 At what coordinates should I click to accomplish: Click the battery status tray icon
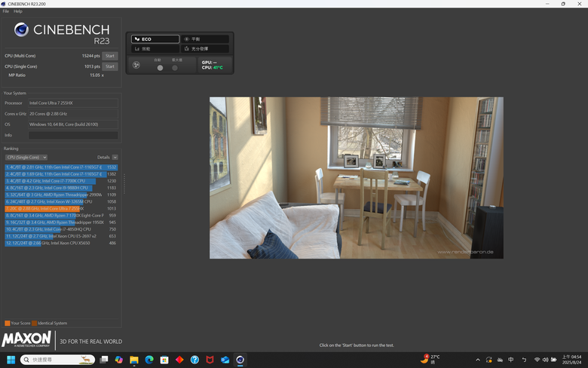[x=553, y=360]
